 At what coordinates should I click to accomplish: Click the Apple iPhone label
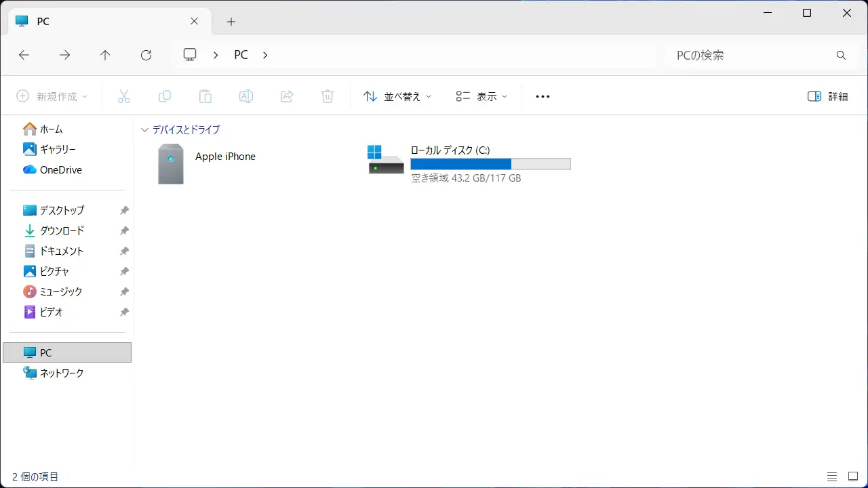[225, 157]
